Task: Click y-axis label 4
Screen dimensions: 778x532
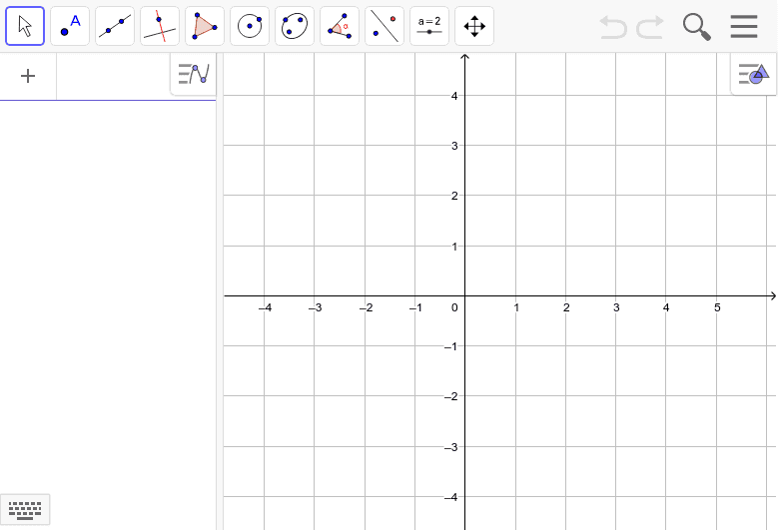Action: click(454, 96)
